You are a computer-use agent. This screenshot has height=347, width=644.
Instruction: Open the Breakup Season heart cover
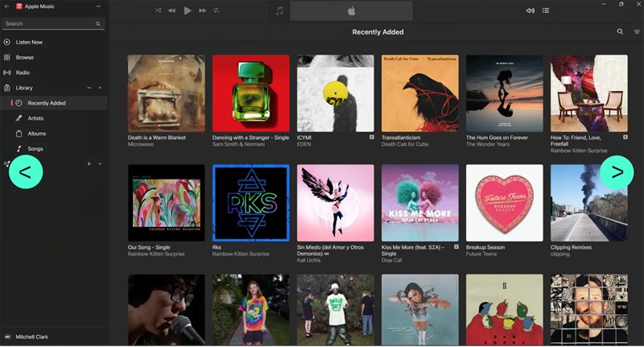coord(505,203)
